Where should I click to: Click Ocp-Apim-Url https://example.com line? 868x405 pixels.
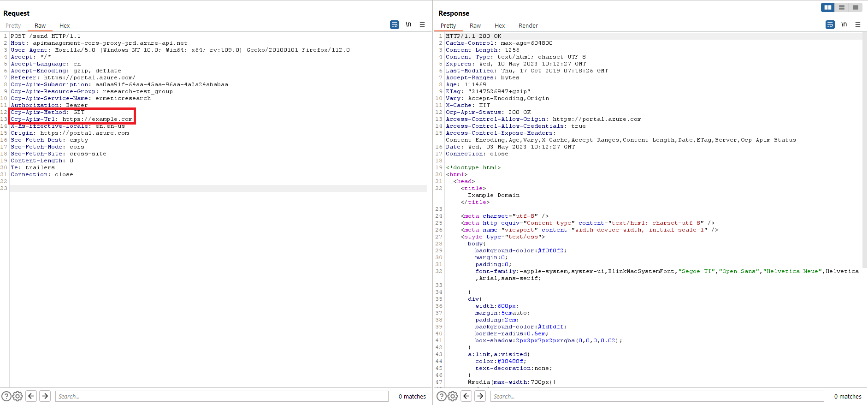(71, 119)
